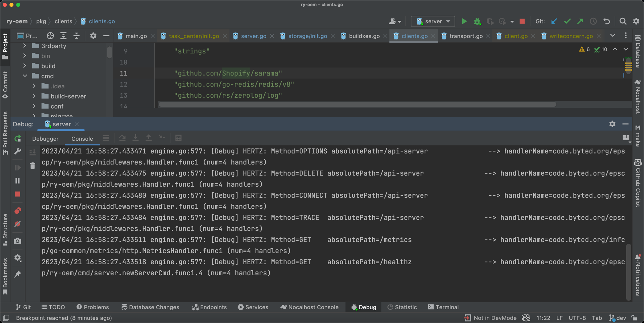Click the Debug bug icon in toolbar
The image size is (644, 323).
click(x=477, y=21)
